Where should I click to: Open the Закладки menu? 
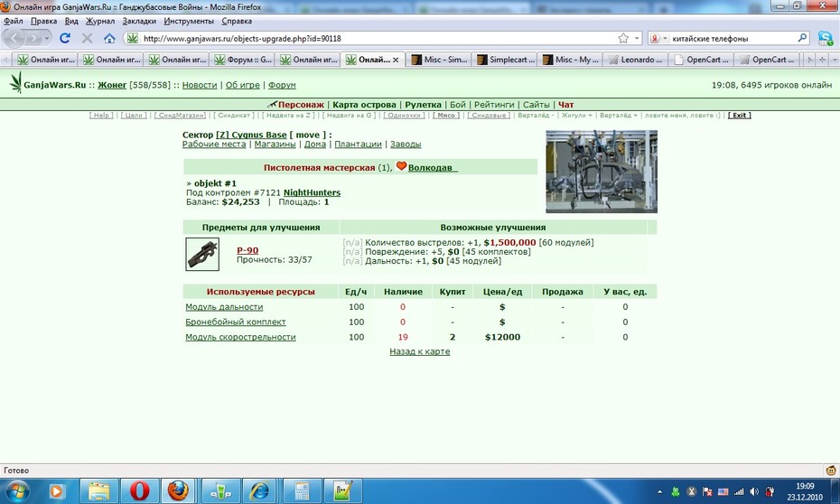point(139,21)
